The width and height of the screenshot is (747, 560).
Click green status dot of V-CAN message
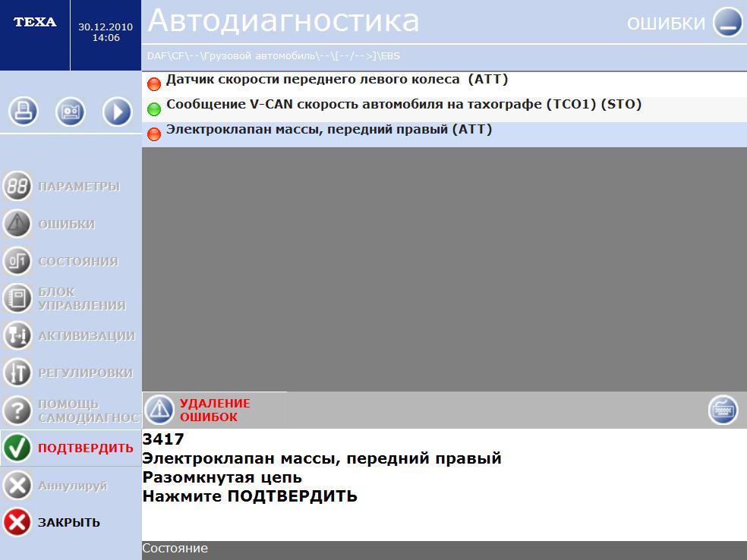click(154, 109)
